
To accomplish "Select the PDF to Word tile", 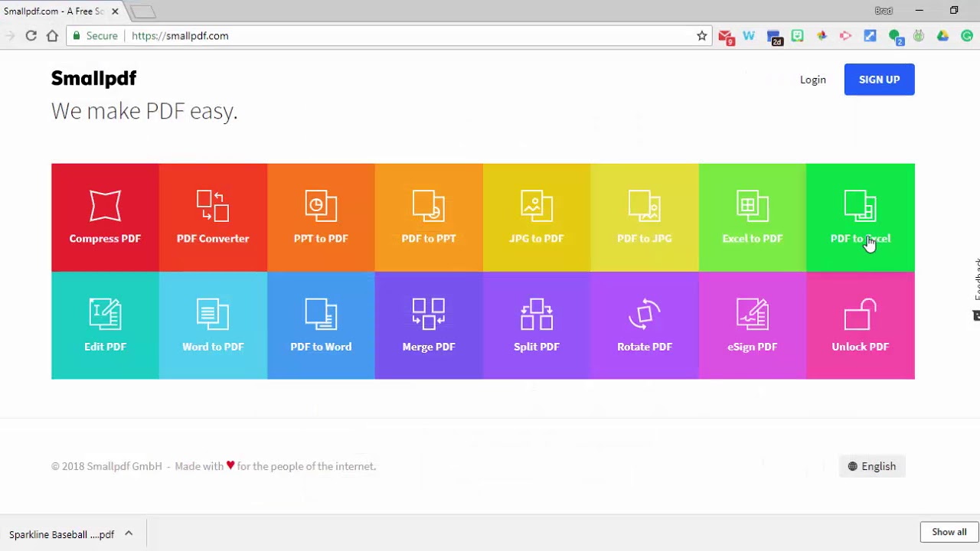I will point(321,325).
